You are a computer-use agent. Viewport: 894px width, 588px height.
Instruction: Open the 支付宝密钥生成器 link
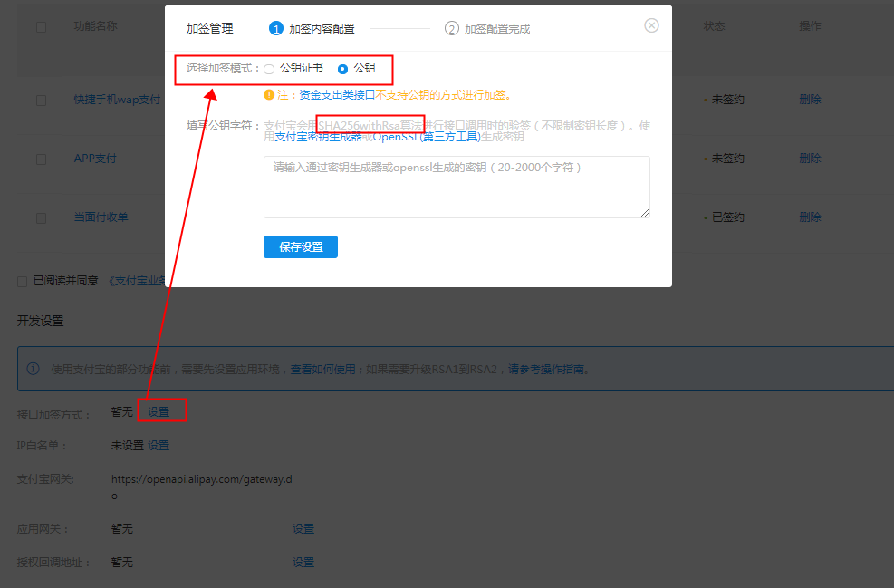tap(318, 137)
